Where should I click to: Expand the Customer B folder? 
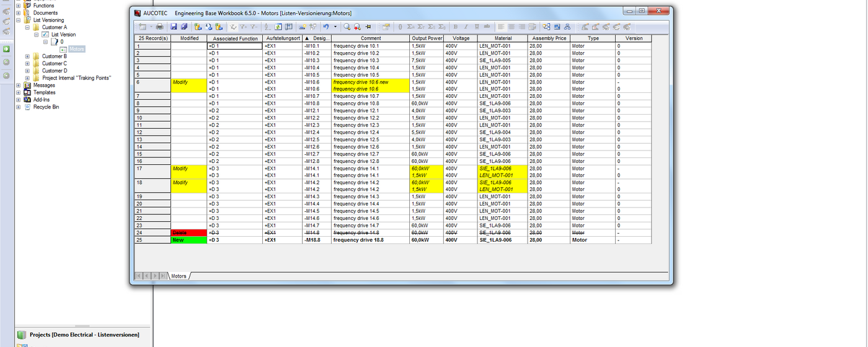point(27,56)
